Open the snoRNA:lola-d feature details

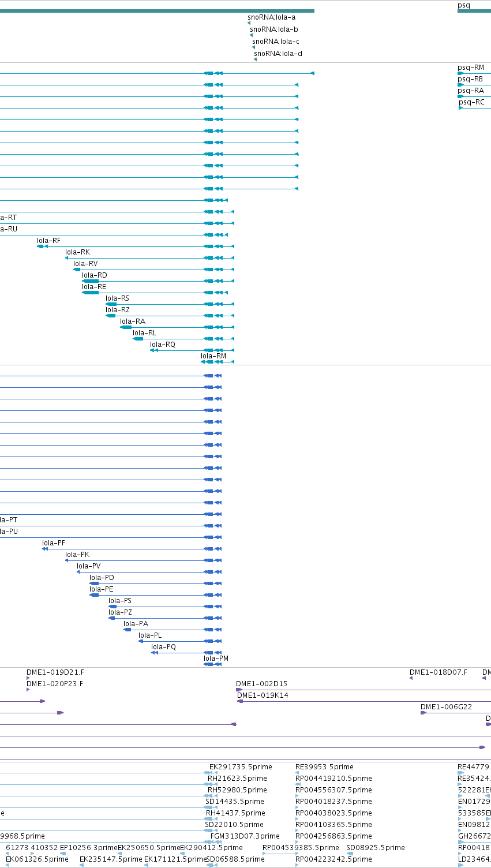(278, 54)
